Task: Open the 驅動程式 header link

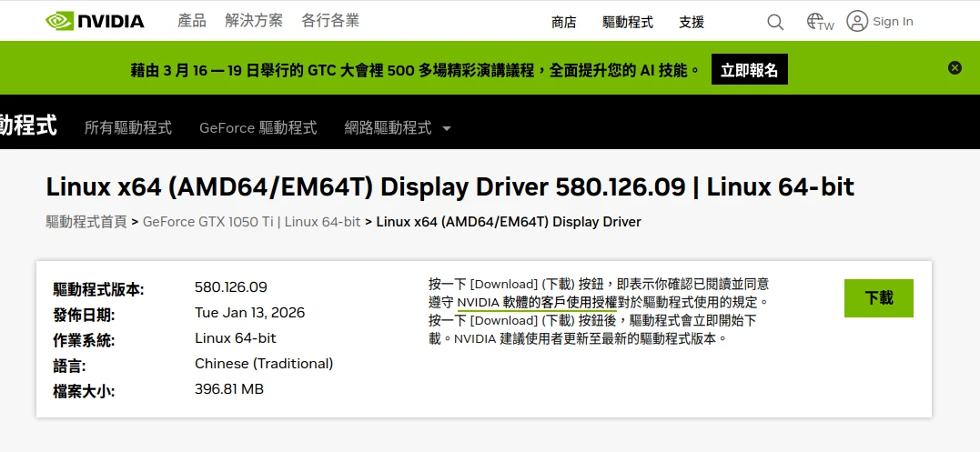Action: coord(628,22)
